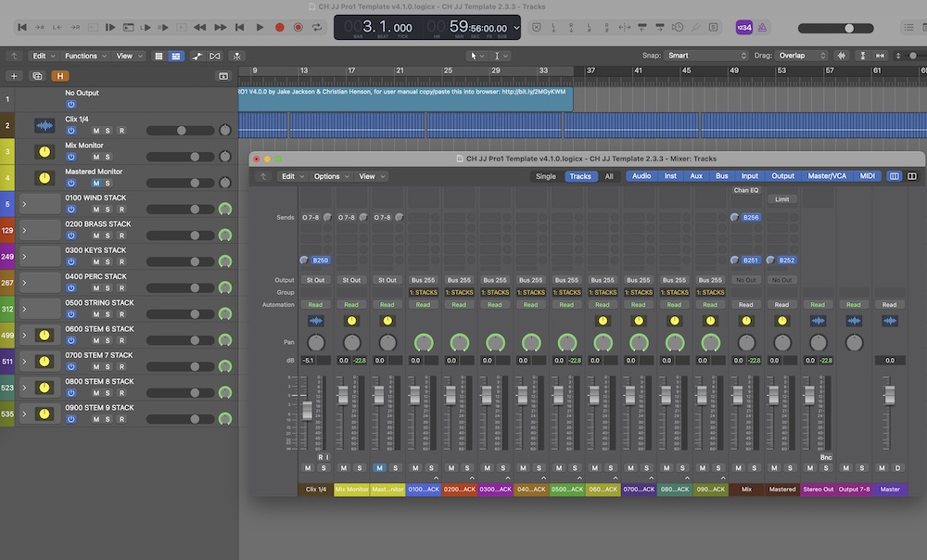Click the Clix 1/4 audio waveform icon
Viewport: 927px width, 560px height.
(x=44, y=125)
